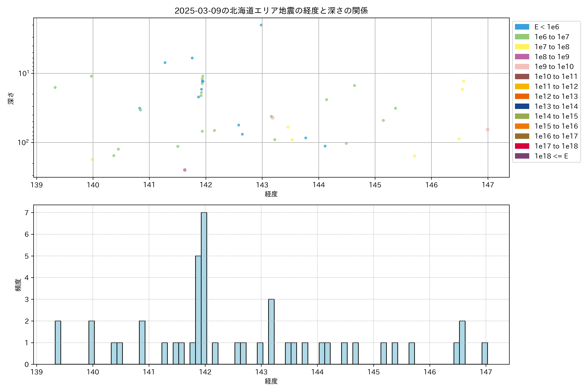Click the blue 'E < 1e6' legend swatch
Viewport: 588px width, 392px height.
tap(522, 27)
